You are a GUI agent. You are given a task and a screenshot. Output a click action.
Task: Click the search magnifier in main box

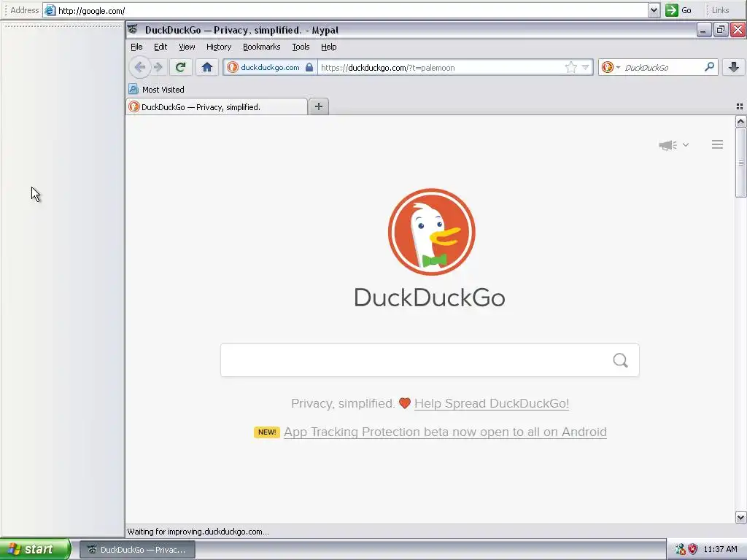click(x=620, y=360)
